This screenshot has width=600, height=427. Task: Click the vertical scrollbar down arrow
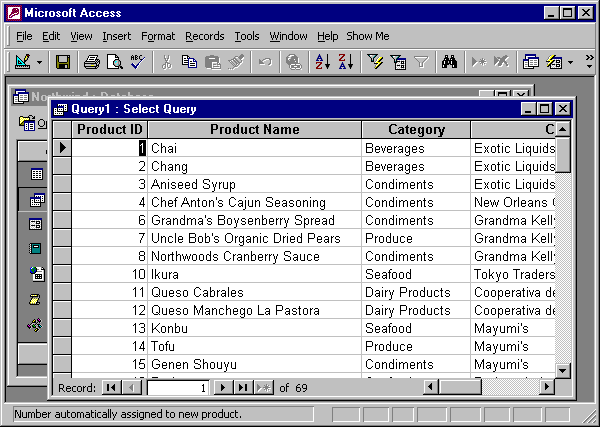[562, 370]
